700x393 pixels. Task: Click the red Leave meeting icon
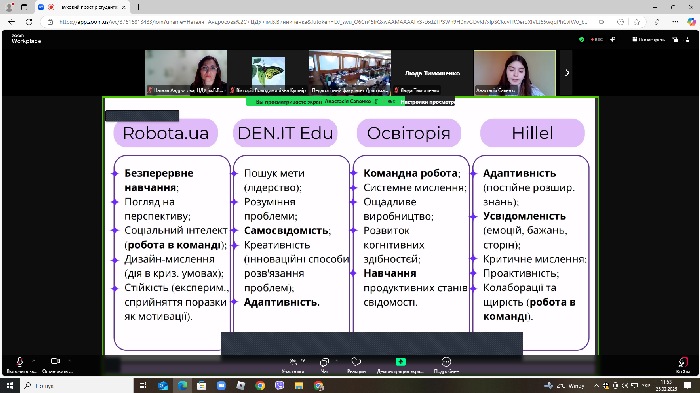click(x=683, y=362)
